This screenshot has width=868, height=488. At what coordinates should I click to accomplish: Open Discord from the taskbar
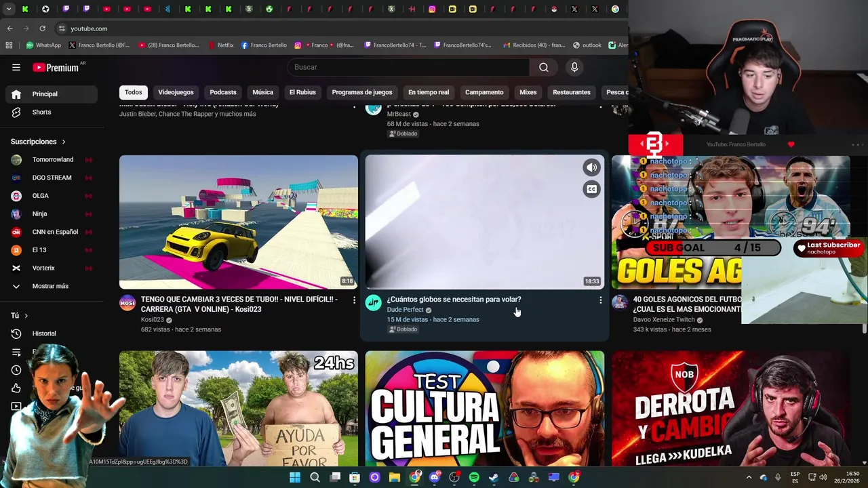pyautogui.click(x=435, y=478)
